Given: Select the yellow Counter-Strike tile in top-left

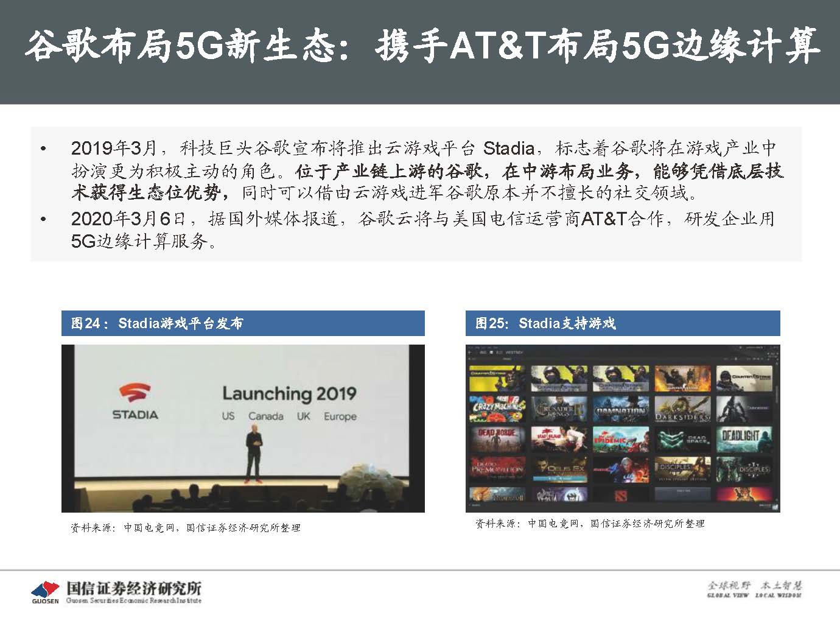Looking at the screenshot, I should (x=498, y=378).
